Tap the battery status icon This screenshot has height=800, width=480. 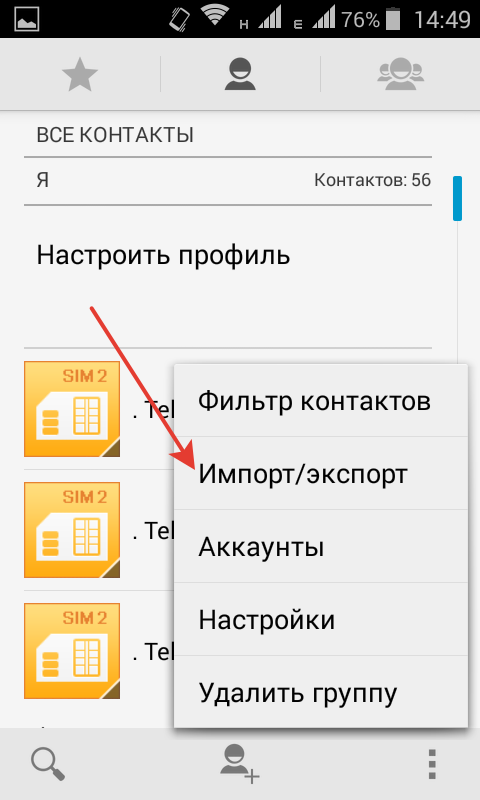pos(393,19)
